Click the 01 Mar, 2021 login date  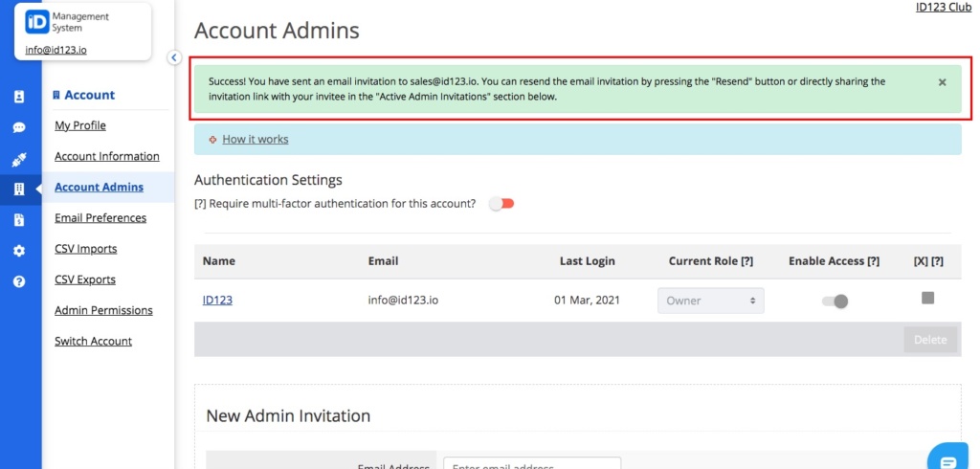click(x=587, y=301)
